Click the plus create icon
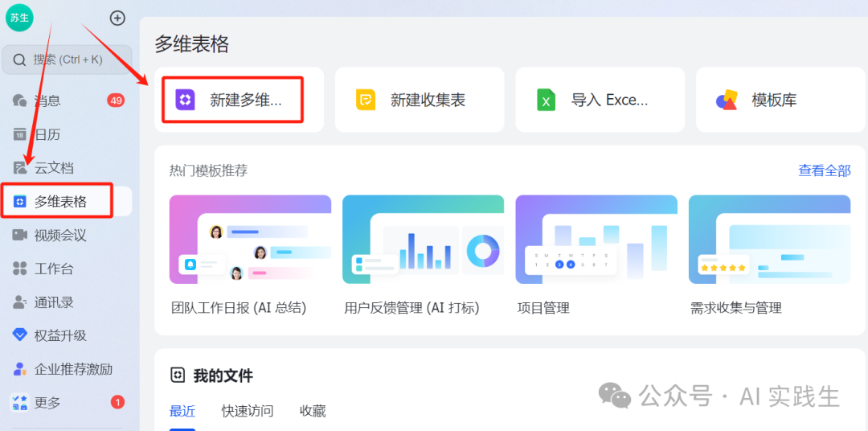This screenshot has width=868, height=431. (117, 18)
